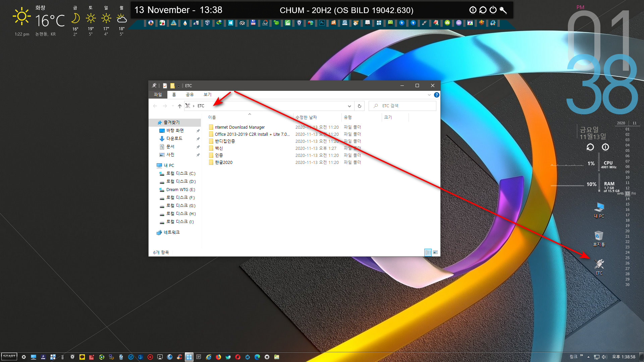Open the quick access toolbar customize dropdown
Screen dimensions: 644x362
tap(179, 86)
